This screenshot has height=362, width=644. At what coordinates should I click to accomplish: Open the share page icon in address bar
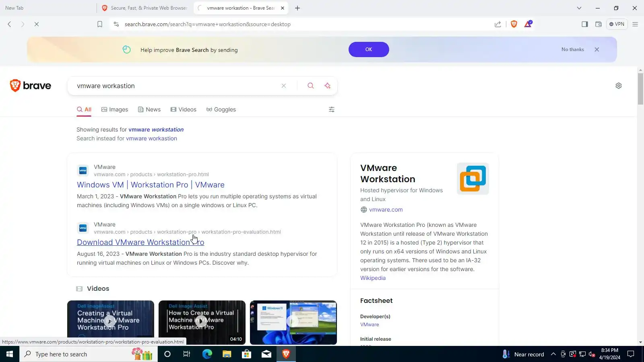coord(498,24)
